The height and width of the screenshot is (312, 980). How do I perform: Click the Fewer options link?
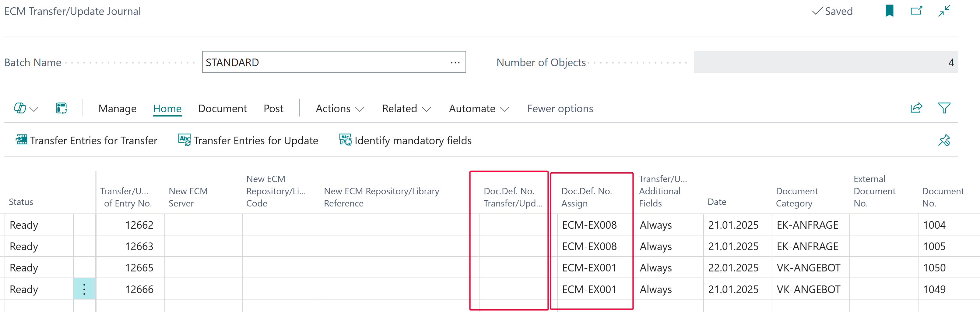coord(560,109)
